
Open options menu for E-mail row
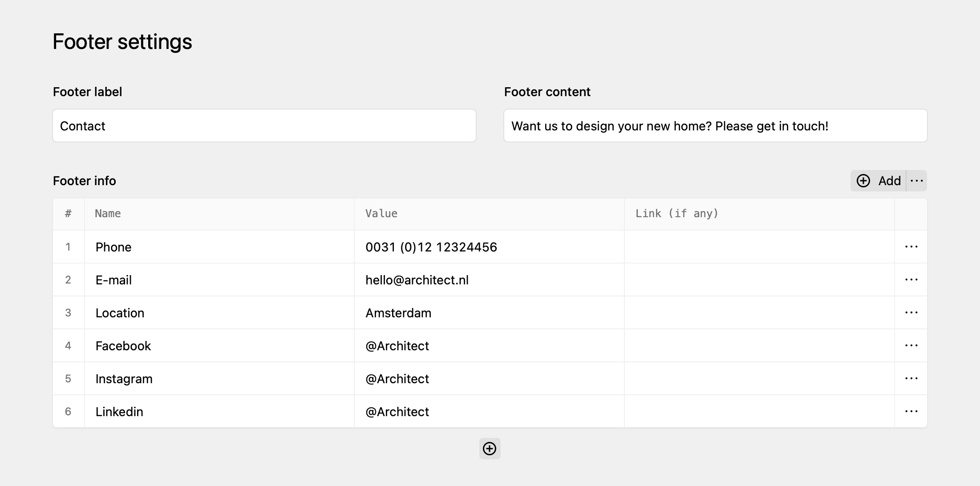click(x=911, y=280)
